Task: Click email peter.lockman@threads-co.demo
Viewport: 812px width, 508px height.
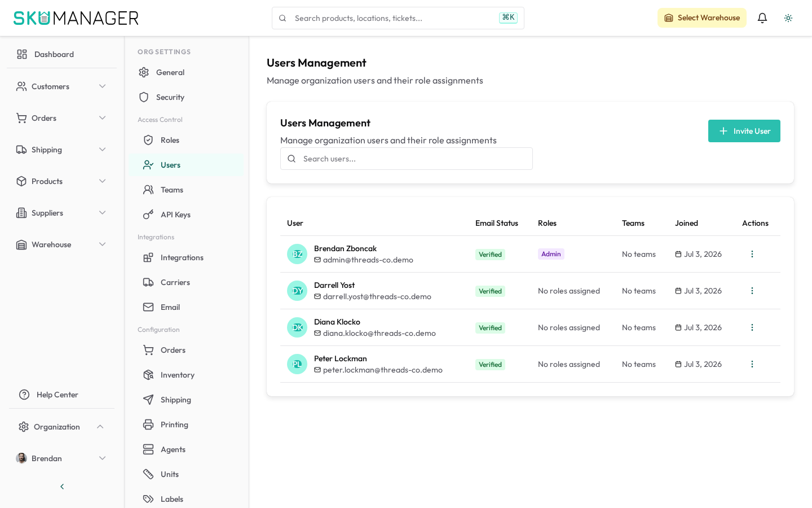Action: [x=383, y=370]
